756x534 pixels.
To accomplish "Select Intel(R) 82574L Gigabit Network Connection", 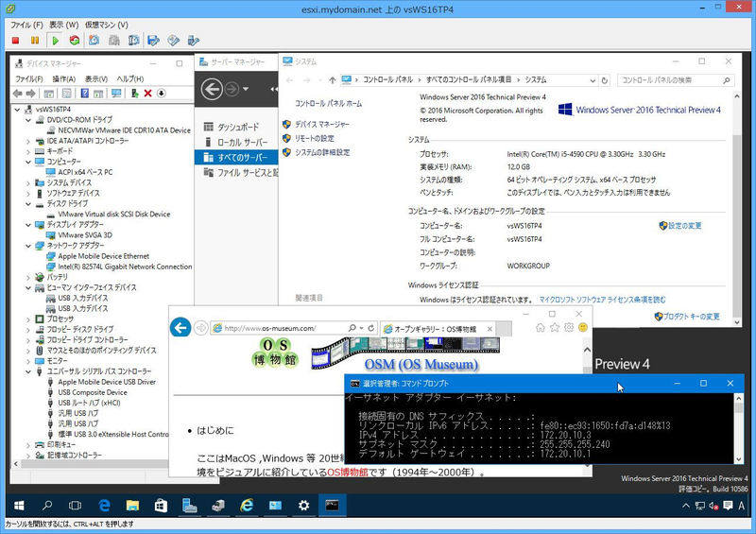I will point(125,267).
